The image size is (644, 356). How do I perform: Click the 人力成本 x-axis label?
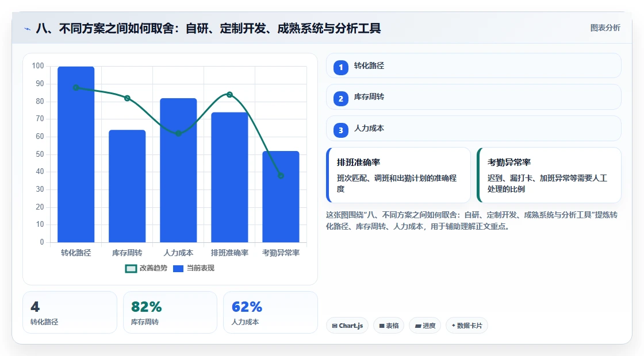click(178, 253)
